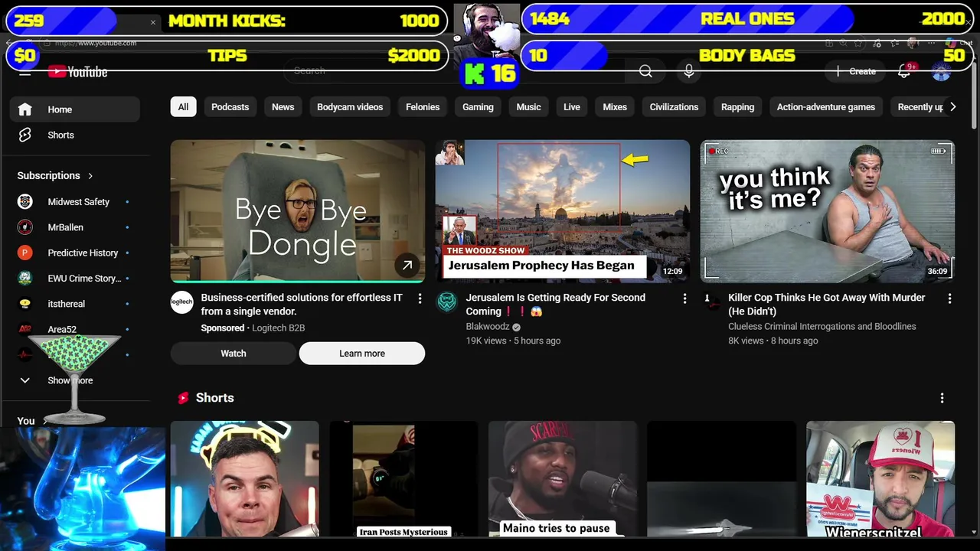Open the notifications bell
The height and width of the screenshot is (551, 980).
pos(904,71)
